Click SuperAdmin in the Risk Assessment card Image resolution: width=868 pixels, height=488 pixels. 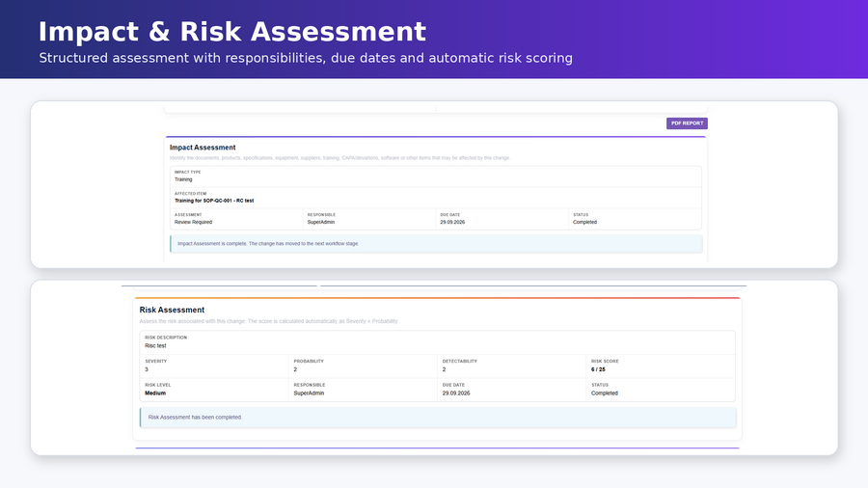click(x=309, y=393)
